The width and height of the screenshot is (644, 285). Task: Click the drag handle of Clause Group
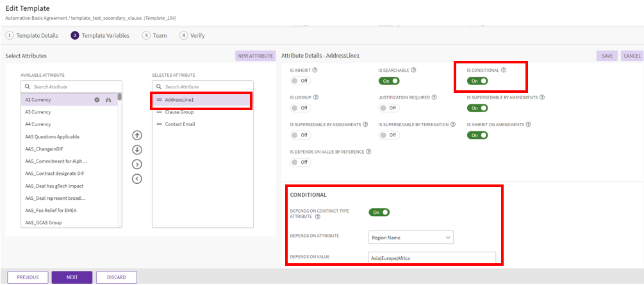(160, 112)
